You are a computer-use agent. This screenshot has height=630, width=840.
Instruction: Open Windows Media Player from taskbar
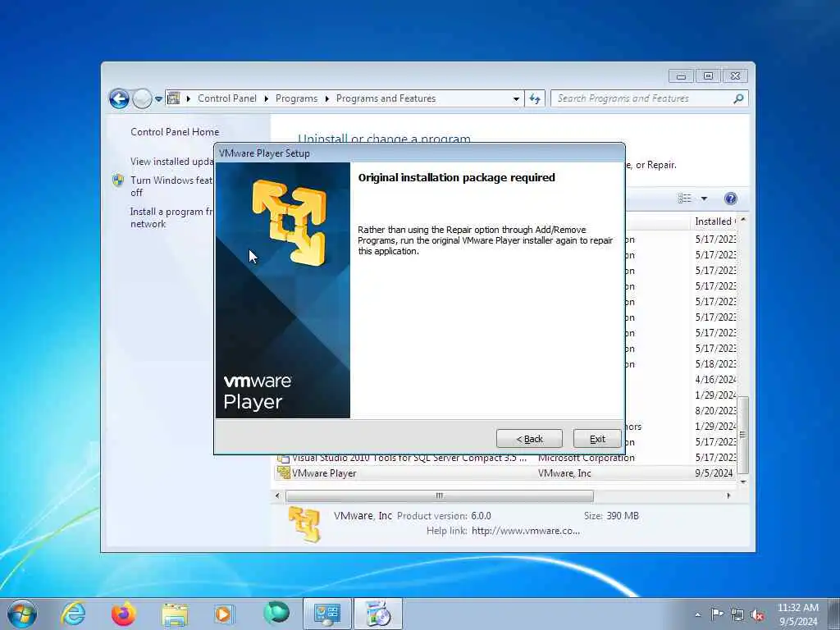[x=224, y=614]
